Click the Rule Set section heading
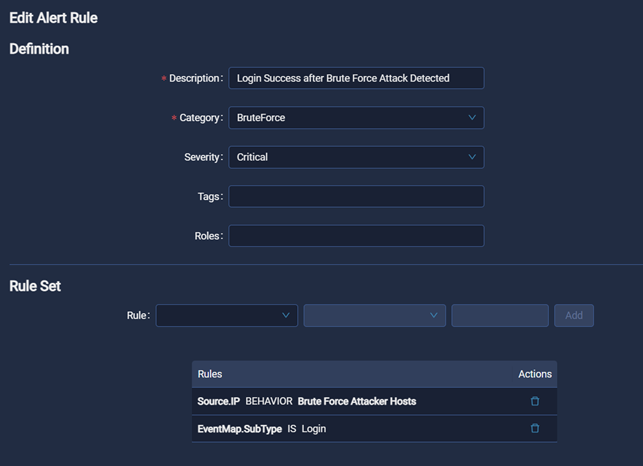The height and width of the screenshot is (466, 643). [35, 286]
